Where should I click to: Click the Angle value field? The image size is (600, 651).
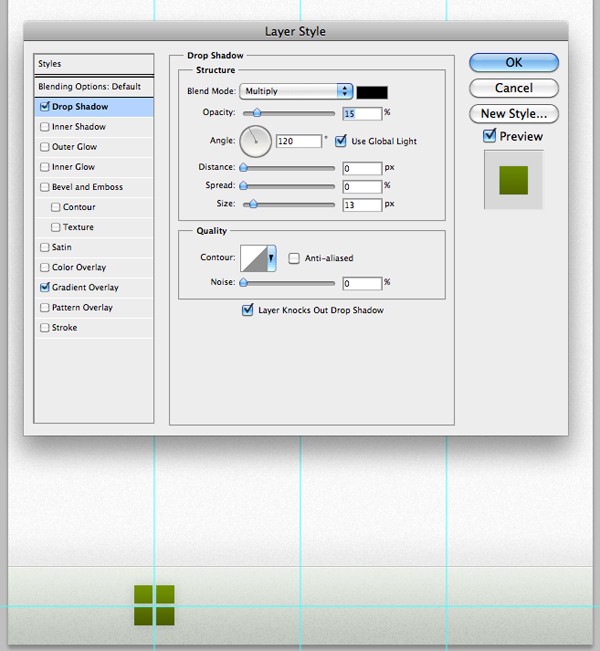[x=299, y=141]
